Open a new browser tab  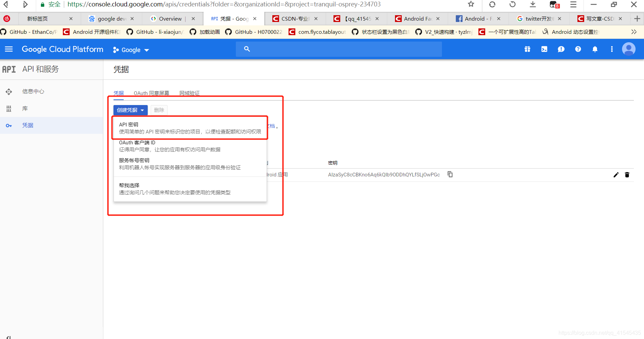637,19
